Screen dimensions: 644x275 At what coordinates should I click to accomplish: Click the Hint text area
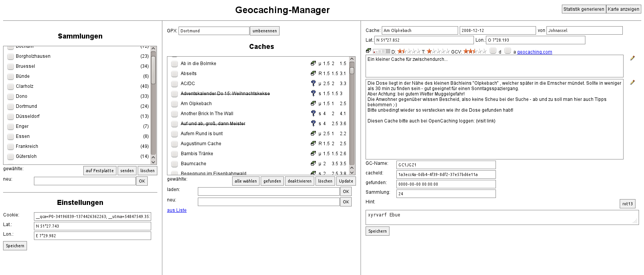click(502, 217)
